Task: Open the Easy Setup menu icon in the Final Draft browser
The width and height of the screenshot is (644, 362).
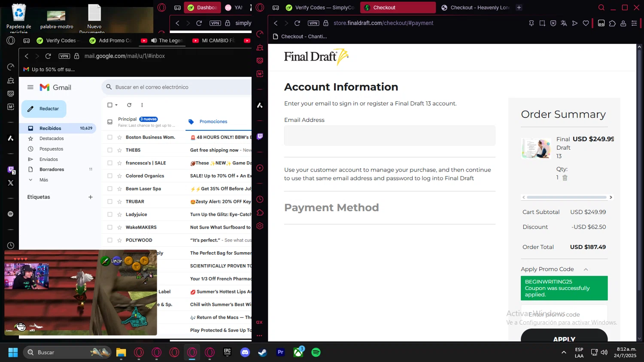Action: click(x=634, y=23)
